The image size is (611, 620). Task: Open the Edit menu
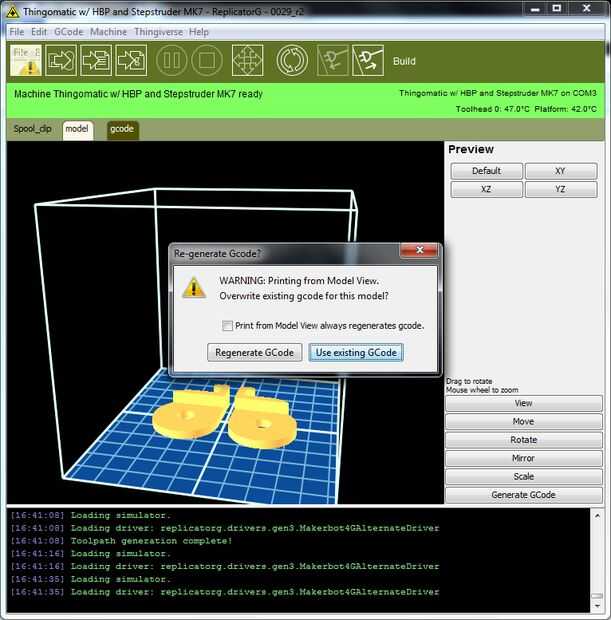pyautogui.click(x=39, y=32)
